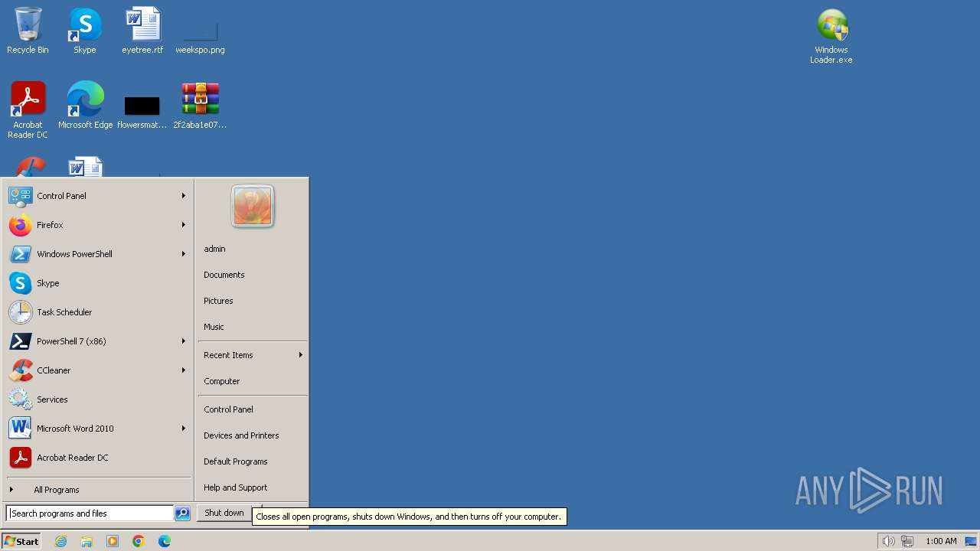Image resolution: width=980 pixels, height=551 pixels.
Task: Open Control Panel in right pane
Action: pyautogui.click(x=228, y=409)
